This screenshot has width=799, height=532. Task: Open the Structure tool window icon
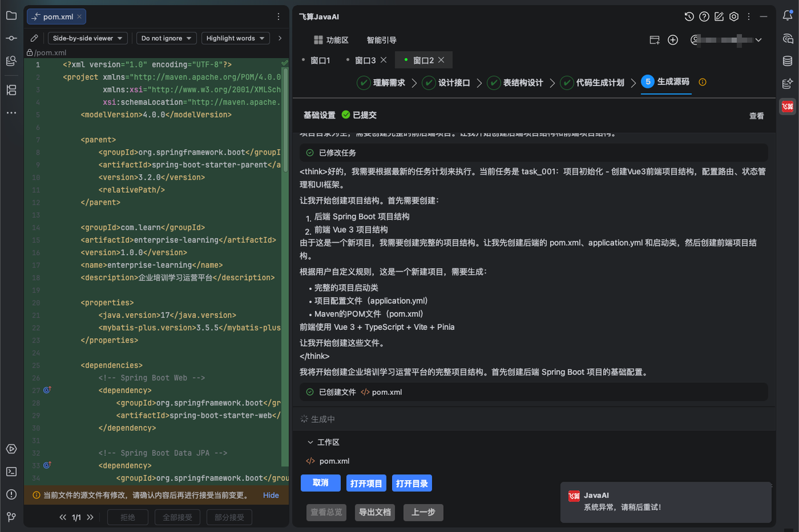tap(11, 90)
